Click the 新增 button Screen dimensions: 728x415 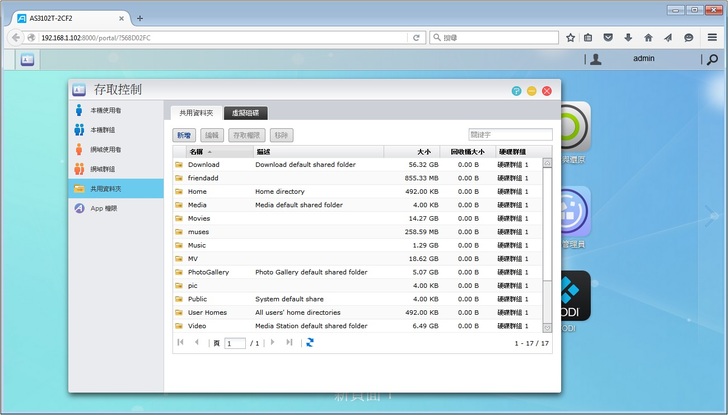[185, 134]
